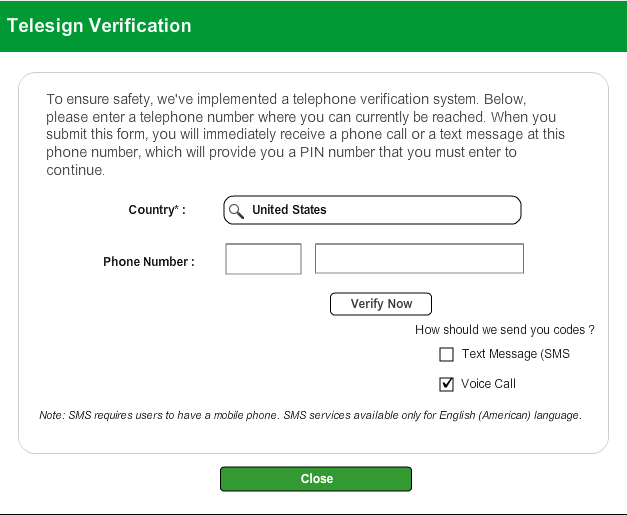The height and width of the screenshot is (515, 627).
Task: Focus the long phone number input box
Action: (x=419, y=258)
